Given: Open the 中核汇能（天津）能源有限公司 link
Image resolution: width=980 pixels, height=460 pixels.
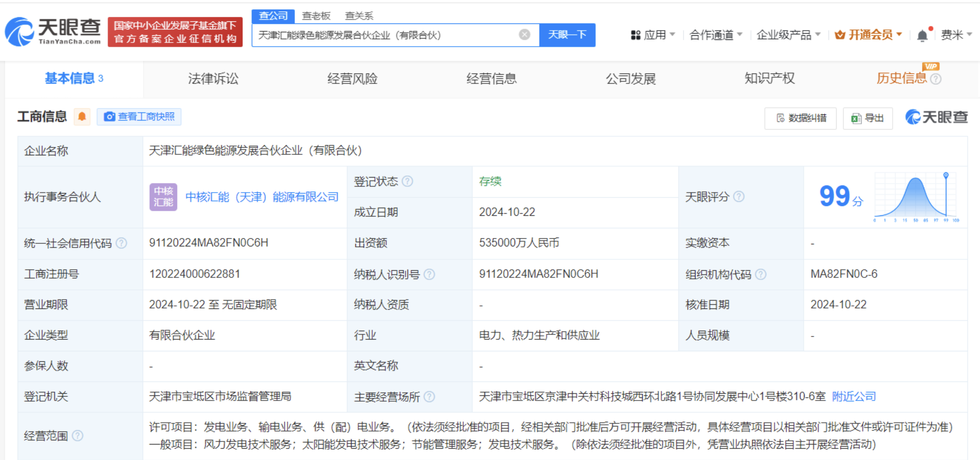Looking at the screenshot, I should tap(262, 197).
